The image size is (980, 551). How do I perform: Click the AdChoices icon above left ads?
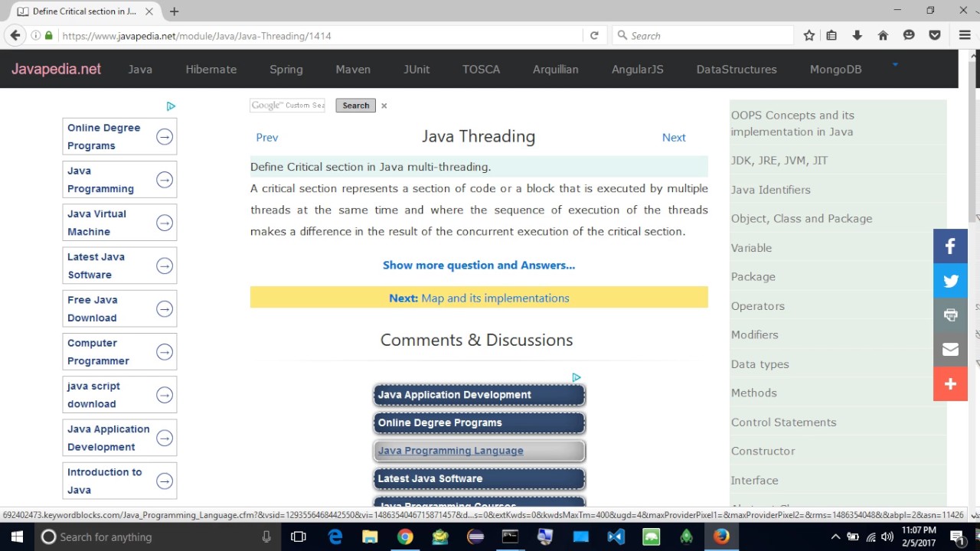point(171,106)
